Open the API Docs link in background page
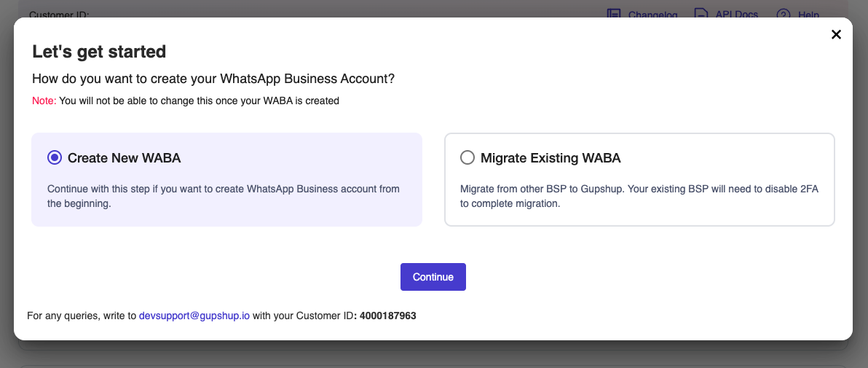This screenshot has width=868, height=368. (736, 15)
